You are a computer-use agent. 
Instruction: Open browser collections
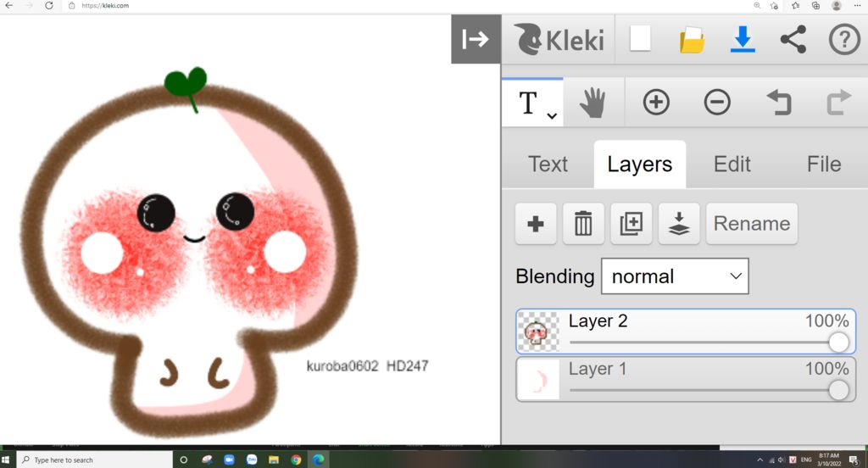click(x=816, y=6)
